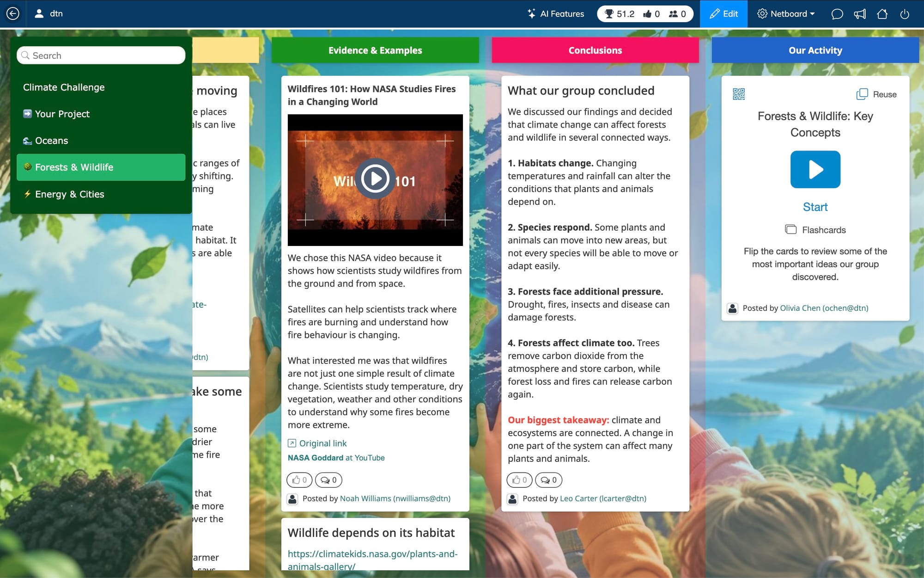Click the Wildfires 101 post title
924x578 pixels.
(x=371, y=95)
